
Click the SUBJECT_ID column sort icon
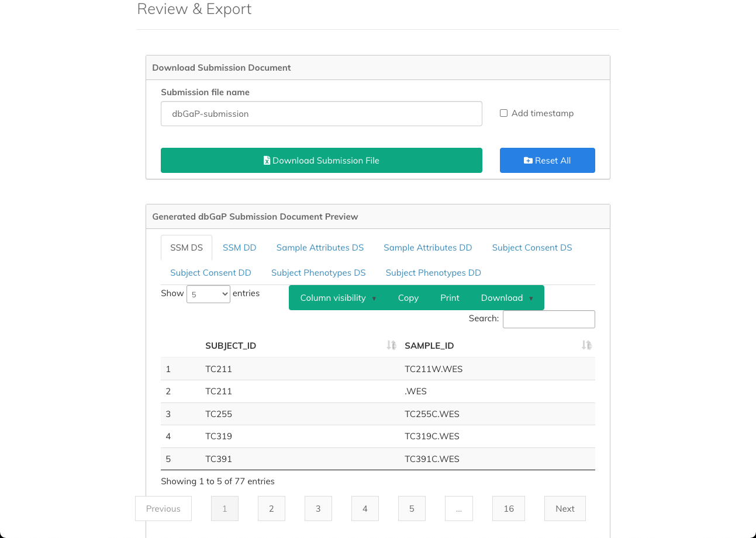[392, 345]
